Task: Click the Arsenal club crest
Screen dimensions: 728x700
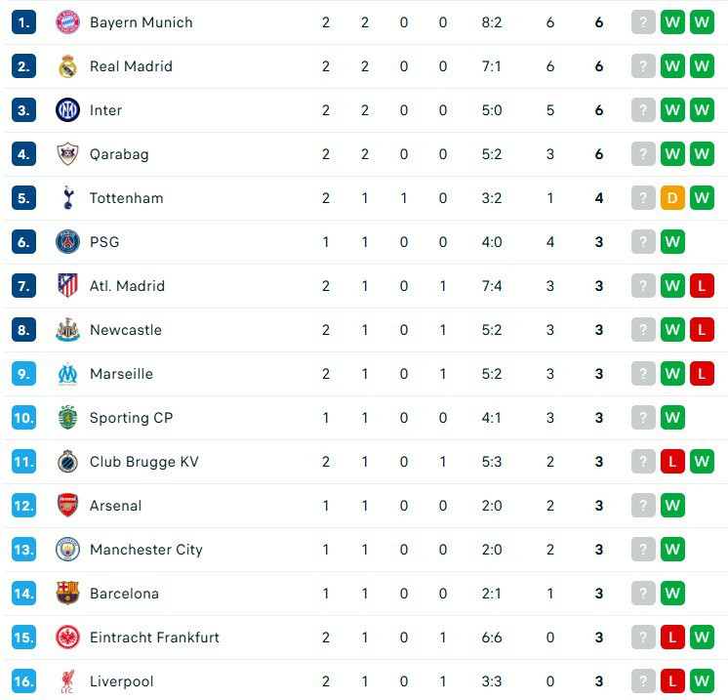Action: tap(67, 505)
